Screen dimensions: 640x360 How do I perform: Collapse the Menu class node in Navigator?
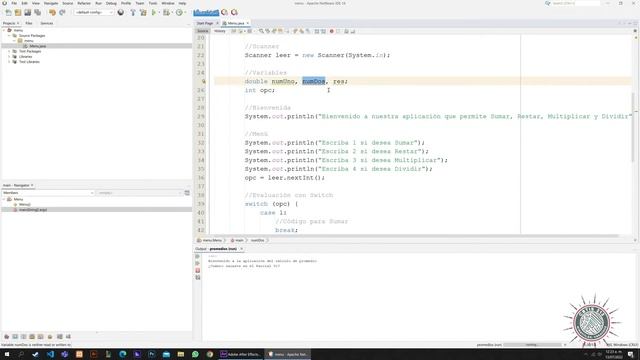(4, 199)
